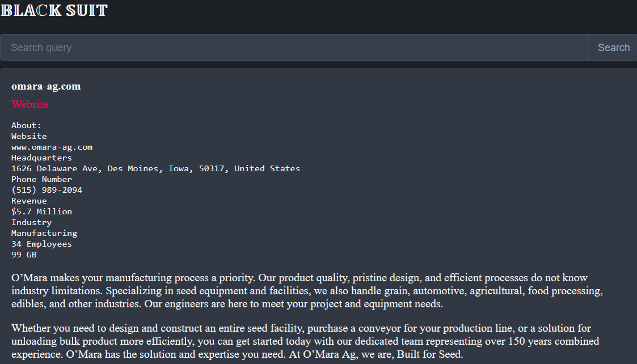Click the Industry label
Screen dimensions: 637x364
[x=31, y=222]
